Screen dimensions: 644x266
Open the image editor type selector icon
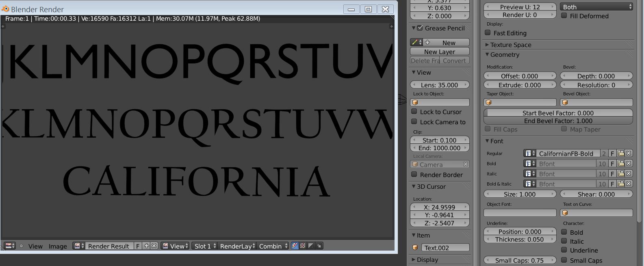coord(9,246)
